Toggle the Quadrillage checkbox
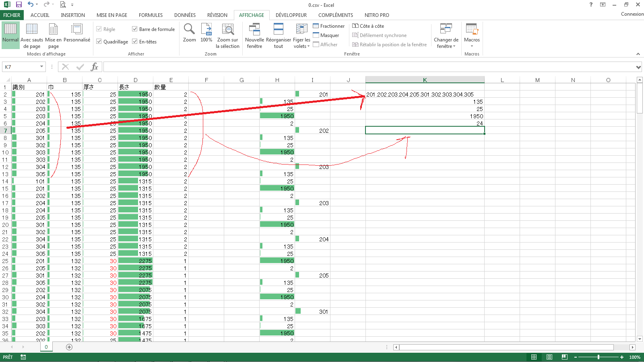 pos(99,41)
